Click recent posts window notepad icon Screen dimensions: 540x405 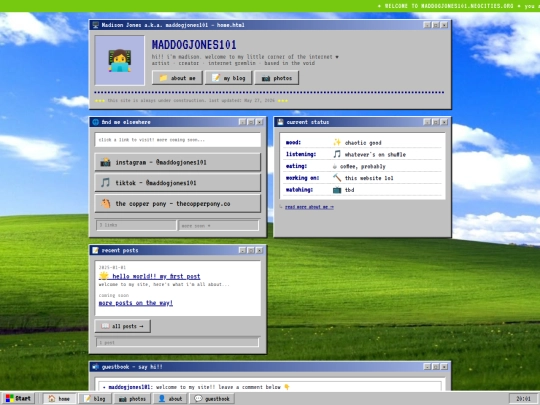[96, 250]
